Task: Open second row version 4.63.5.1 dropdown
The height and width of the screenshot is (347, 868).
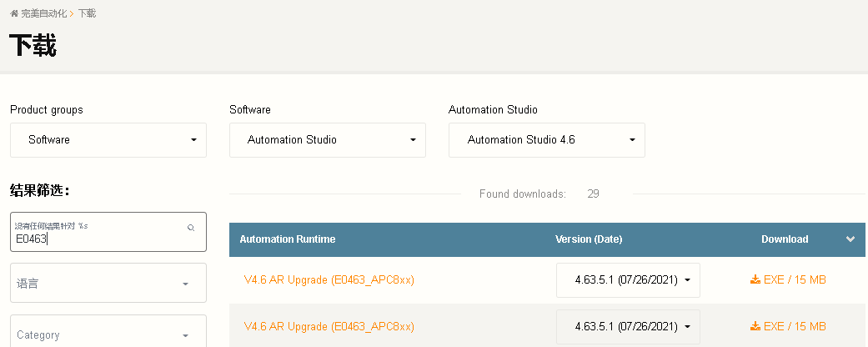Action: coord(629,326)
